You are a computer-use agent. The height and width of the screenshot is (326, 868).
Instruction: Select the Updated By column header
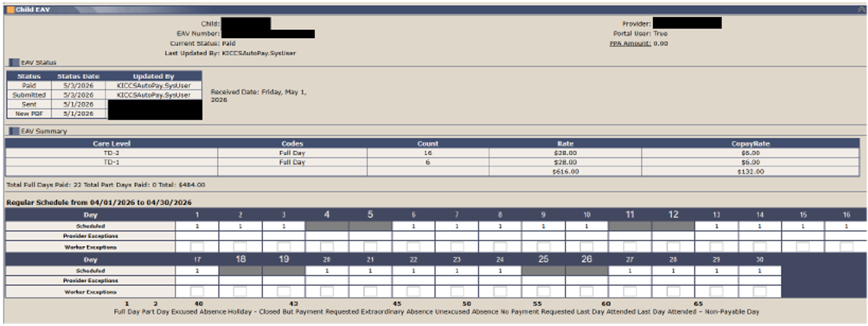[x=153, y=76]
